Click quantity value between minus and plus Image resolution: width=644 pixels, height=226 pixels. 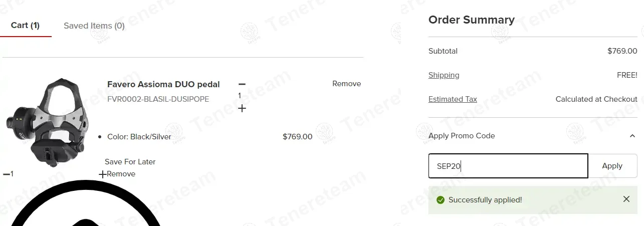point(240,96)
